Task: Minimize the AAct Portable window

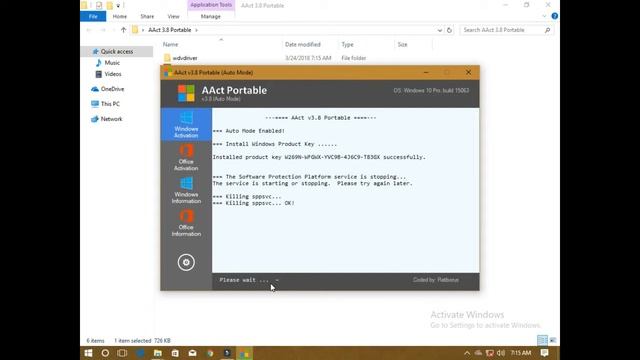Action: pyautogui.click(x=426, y=73)
